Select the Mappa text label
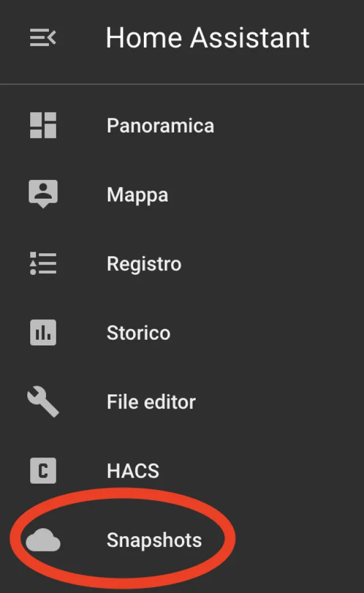 point(138,195)
